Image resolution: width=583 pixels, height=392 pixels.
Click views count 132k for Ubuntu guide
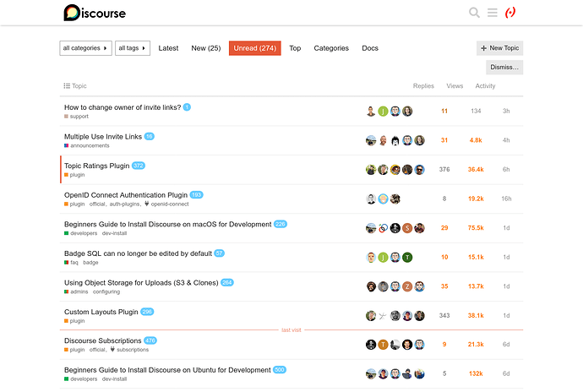[476, 373]
